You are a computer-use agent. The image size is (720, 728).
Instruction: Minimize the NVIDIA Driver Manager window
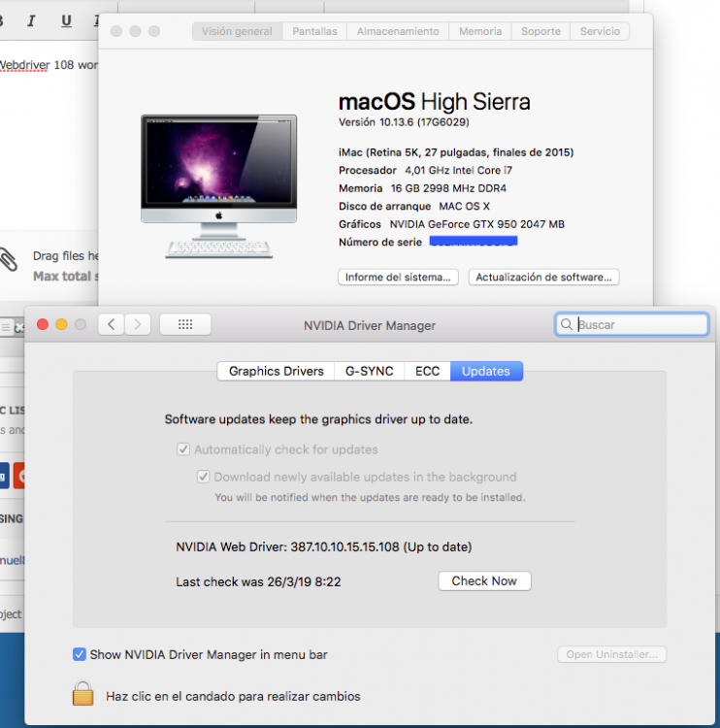pos(61,324)
